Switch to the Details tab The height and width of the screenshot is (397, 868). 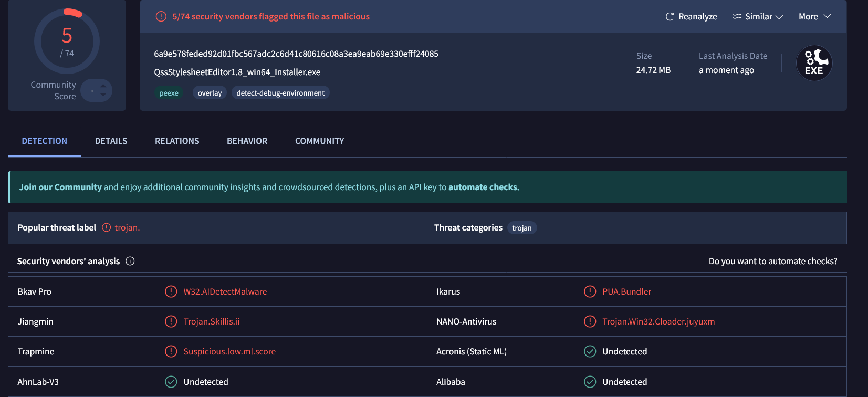[x=111, y=141]
